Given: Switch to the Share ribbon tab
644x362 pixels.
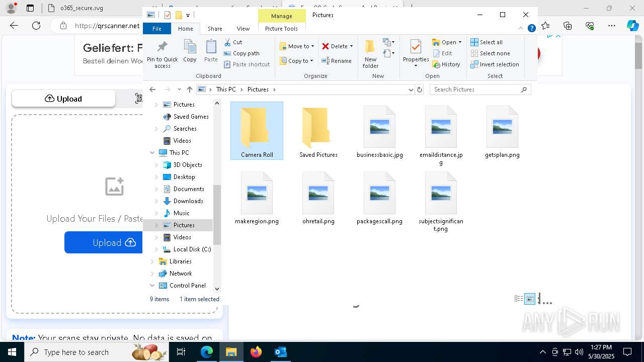Looking at the screenshot, I should 215,29.
